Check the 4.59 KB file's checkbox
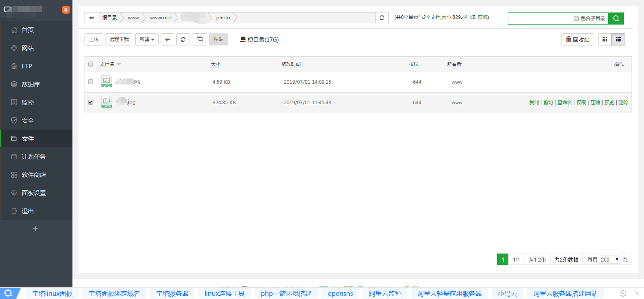The width and height of the screenshot is (644, 299). [x=91, y=82]
